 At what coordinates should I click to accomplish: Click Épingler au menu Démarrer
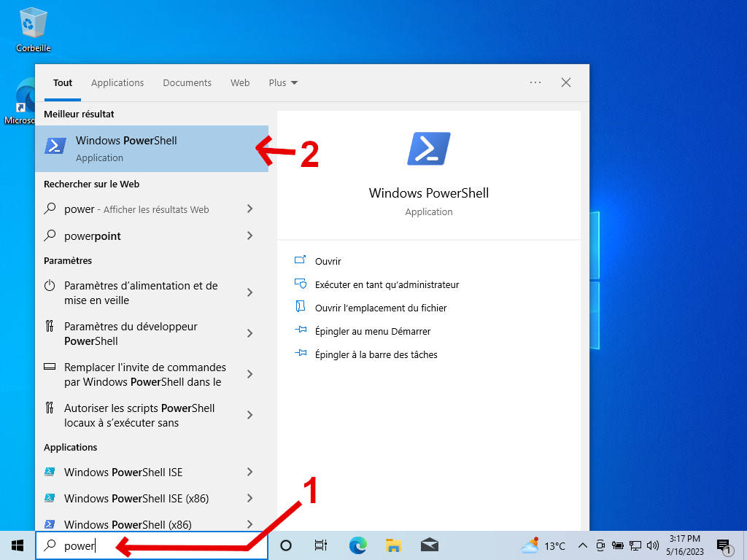coord(373,331)
